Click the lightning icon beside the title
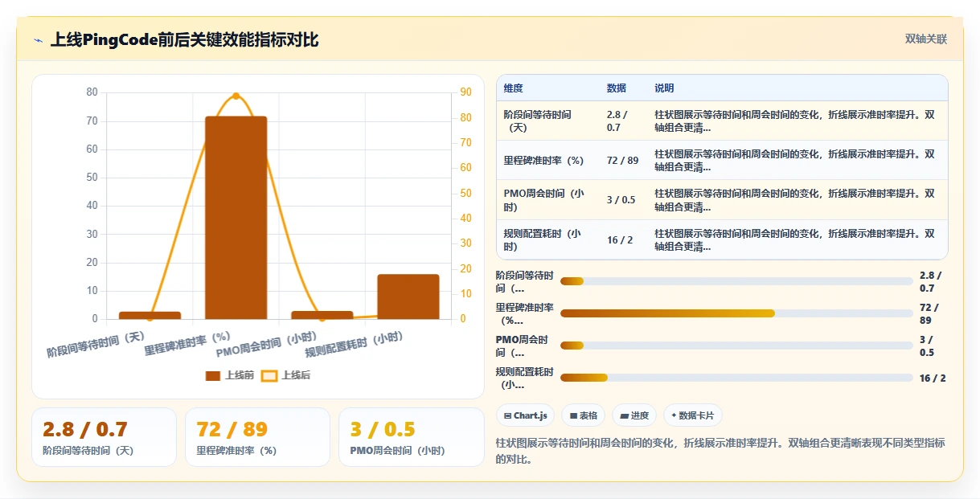The width and height of the screenshot is (980, 499). click(39, 39)
